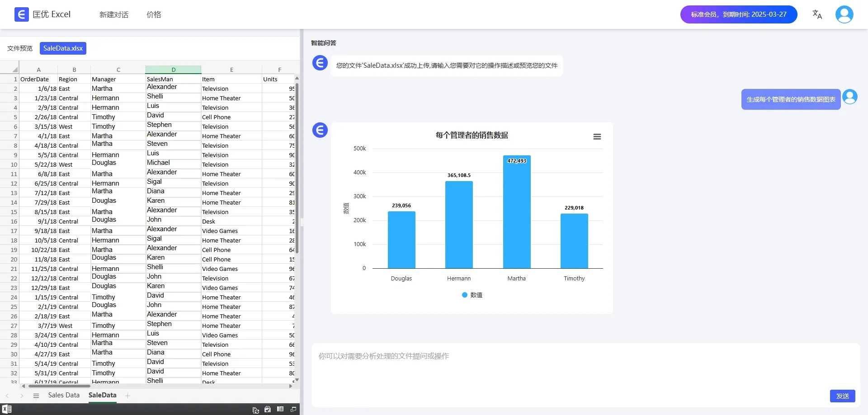Image resolution: width=868 pixels, height=415 pixels.
Task: Select column D header
Action: pos(173,70)
